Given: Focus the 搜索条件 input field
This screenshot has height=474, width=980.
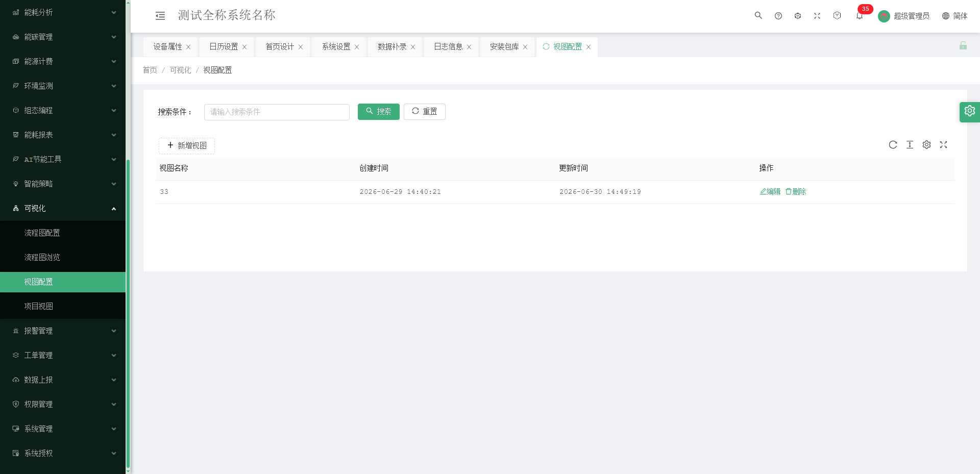Looking at the screenshot, I should point(277,112).
